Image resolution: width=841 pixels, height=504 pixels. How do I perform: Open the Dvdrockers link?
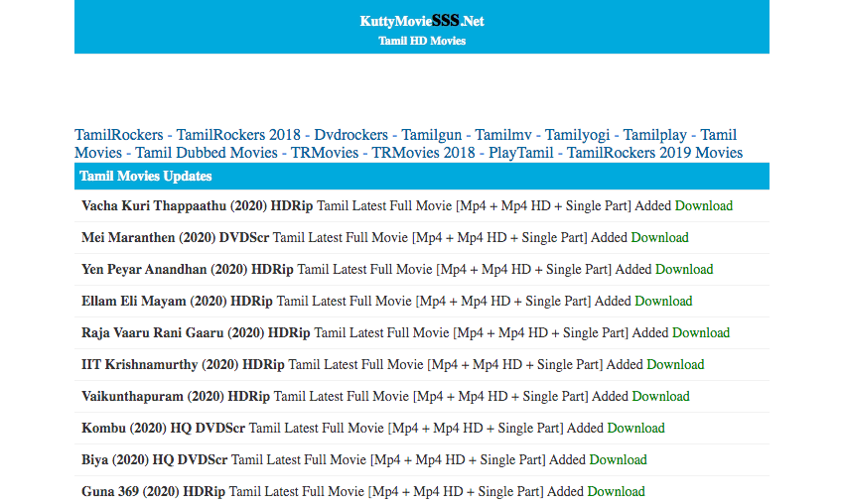(x=352, y=135)
